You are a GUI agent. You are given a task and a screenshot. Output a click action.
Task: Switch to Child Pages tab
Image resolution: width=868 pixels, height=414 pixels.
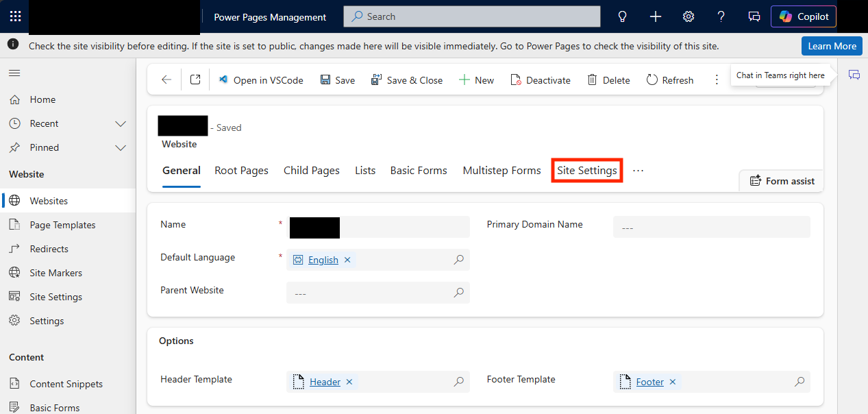click(312, 171)
